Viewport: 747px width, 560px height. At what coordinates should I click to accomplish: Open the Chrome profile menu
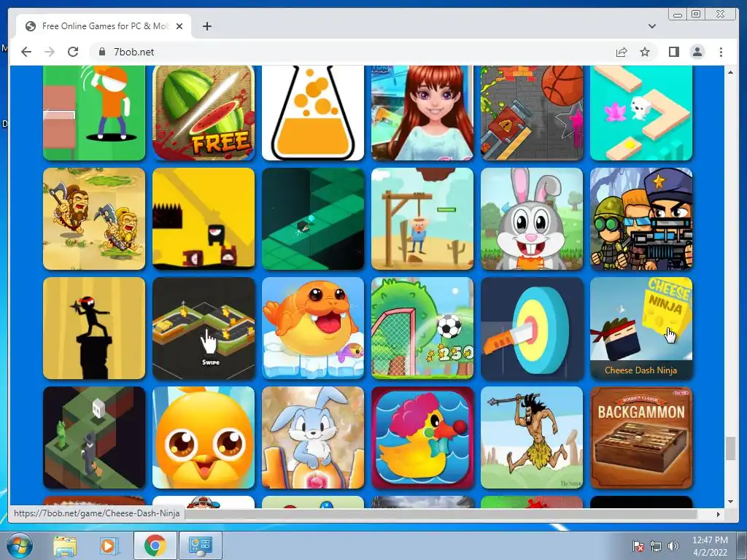[x=697, y=52]
